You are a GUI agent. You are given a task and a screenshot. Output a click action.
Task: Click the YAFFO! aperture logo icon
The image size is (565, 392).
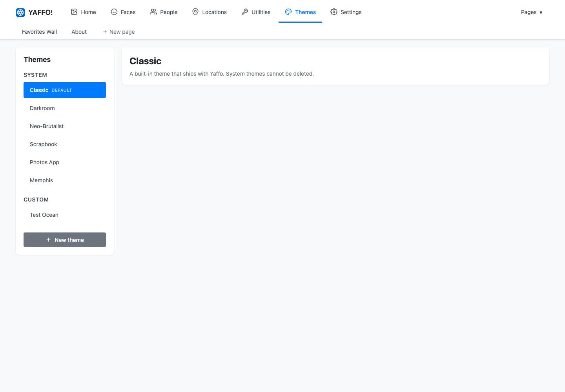[20, 13]
